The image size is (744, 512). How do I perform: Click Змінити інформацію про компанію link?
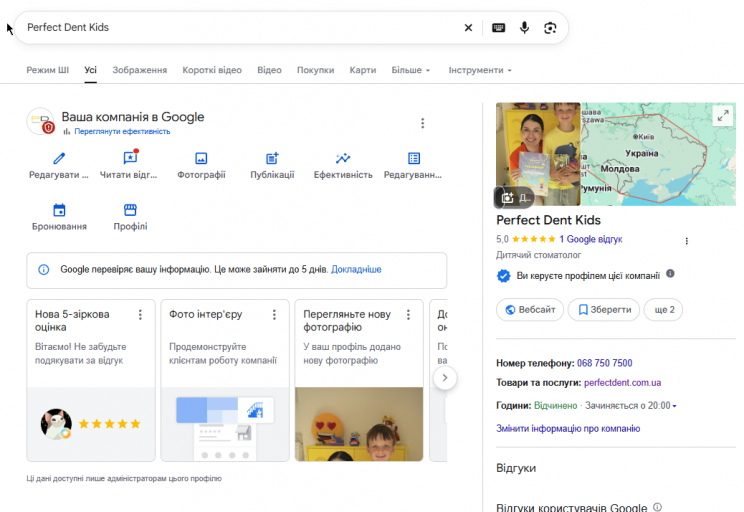tap(568, 428)
